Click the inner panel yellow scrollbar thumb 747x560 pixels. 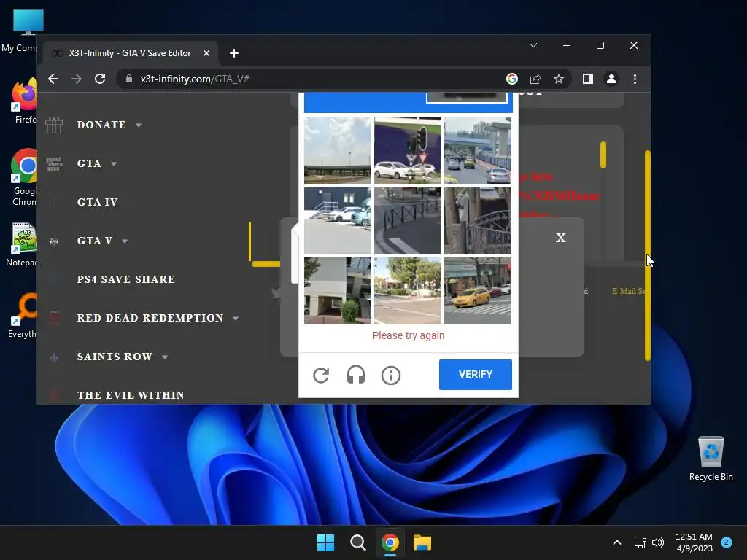pyautogui.click(x=603, y=155)
